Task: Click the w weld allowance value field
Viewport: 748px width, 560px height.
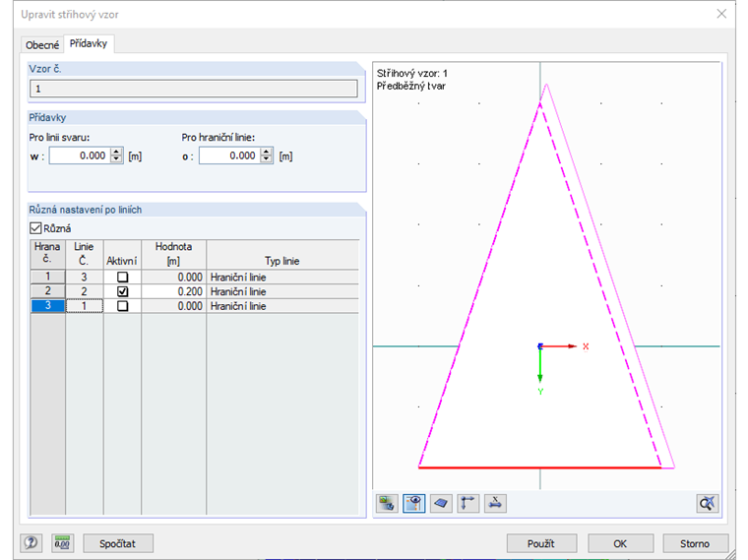Action: tap(80, 156)
